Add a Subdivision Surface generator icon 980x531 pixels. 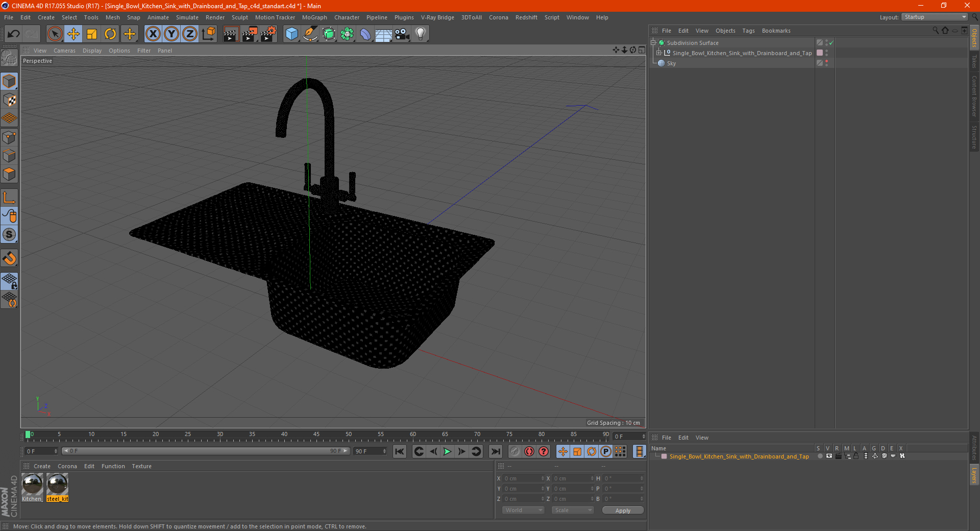pyautogui.click(x=329, y=34)
